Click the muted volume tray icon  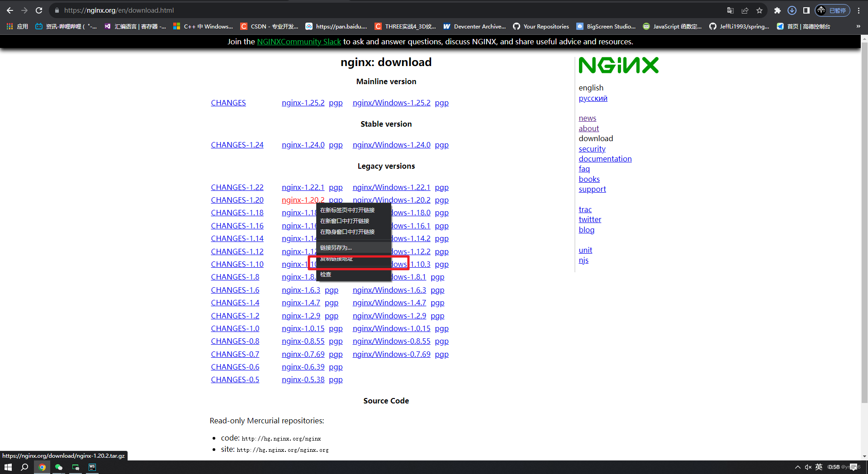tap(808, 467)
